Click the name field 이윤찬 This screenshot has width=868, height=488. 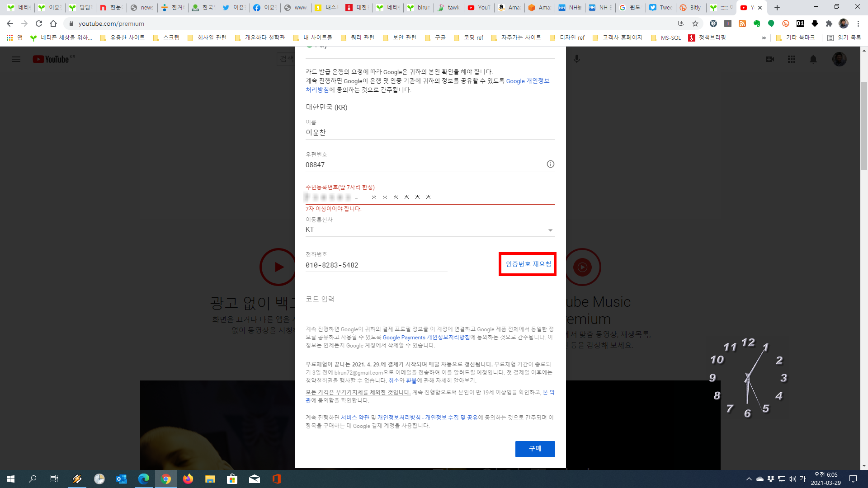click(x=430, y=132)
